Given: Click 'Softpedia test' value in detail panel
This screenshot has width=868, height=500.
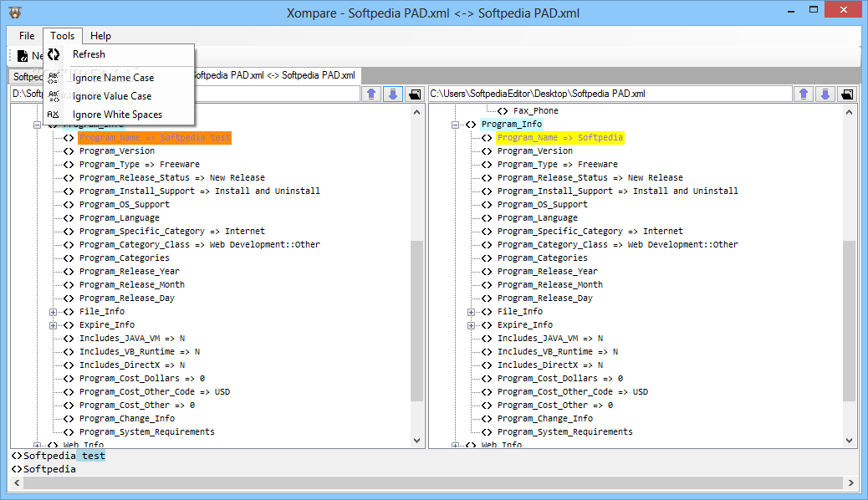Looking at the screenshot, I should click(x=64, y=456).
